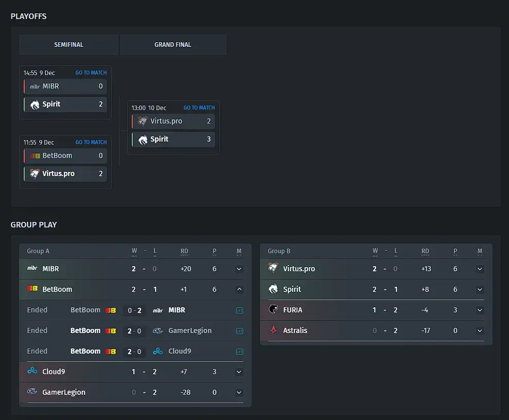This screenshot has width=509, height=420.
Task: Click Virtus.pro's +13 round difference value
Action: 426,269
